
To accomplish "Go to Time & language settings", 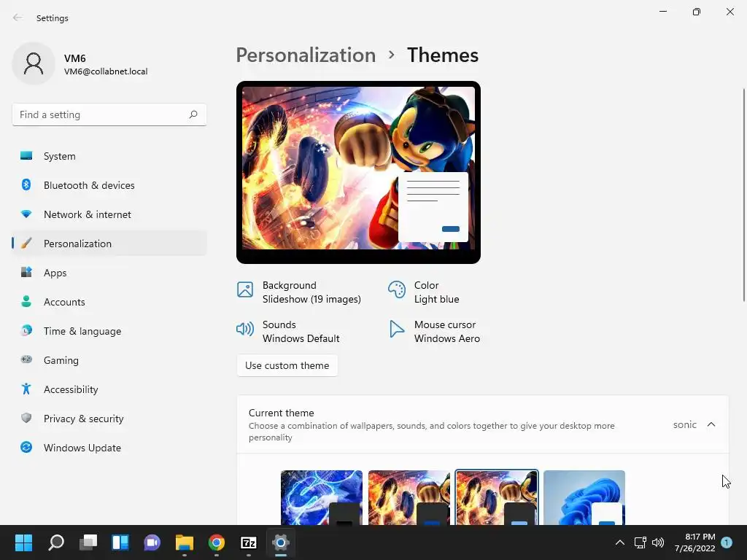I will coord(109,331).
